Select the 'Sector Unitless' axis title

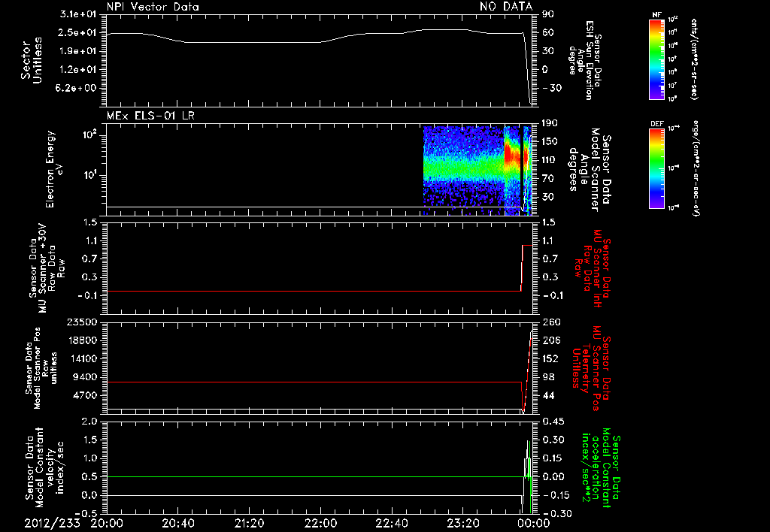coord(32,60)
